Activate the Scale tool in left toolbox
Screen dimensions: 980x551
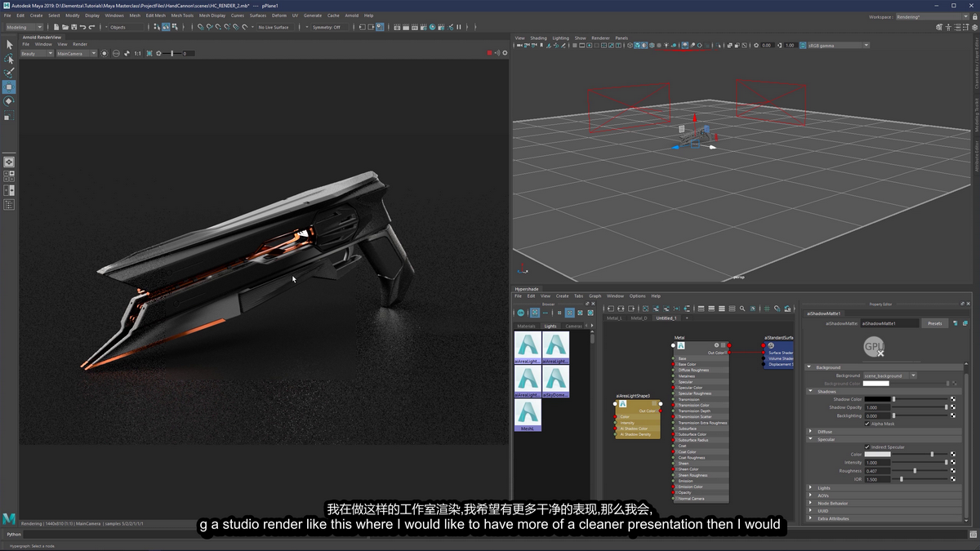coord(9,117)
